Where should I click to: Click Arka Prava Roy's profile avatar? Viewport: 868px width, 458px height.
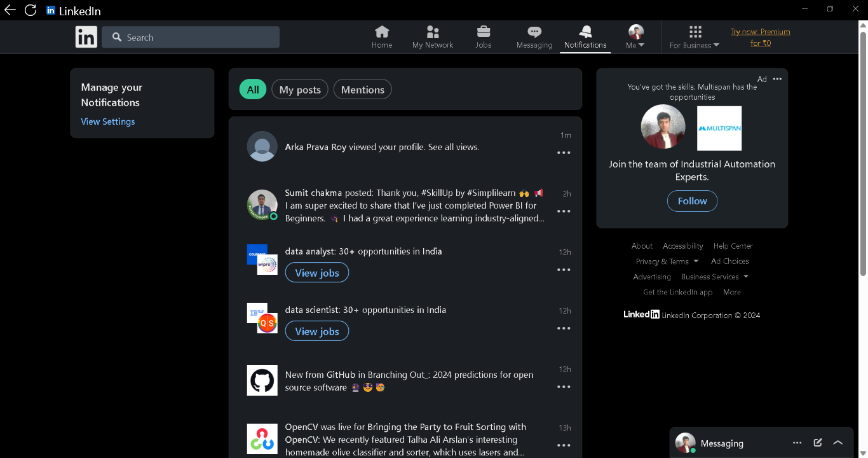(262, 146)
